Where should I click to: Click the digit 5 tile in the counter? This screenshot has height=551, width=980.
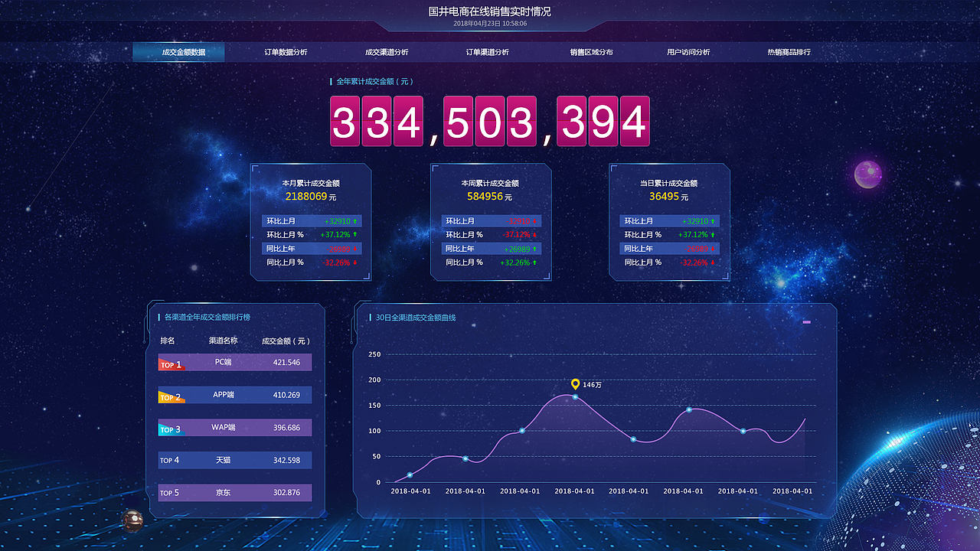[458, 121]
